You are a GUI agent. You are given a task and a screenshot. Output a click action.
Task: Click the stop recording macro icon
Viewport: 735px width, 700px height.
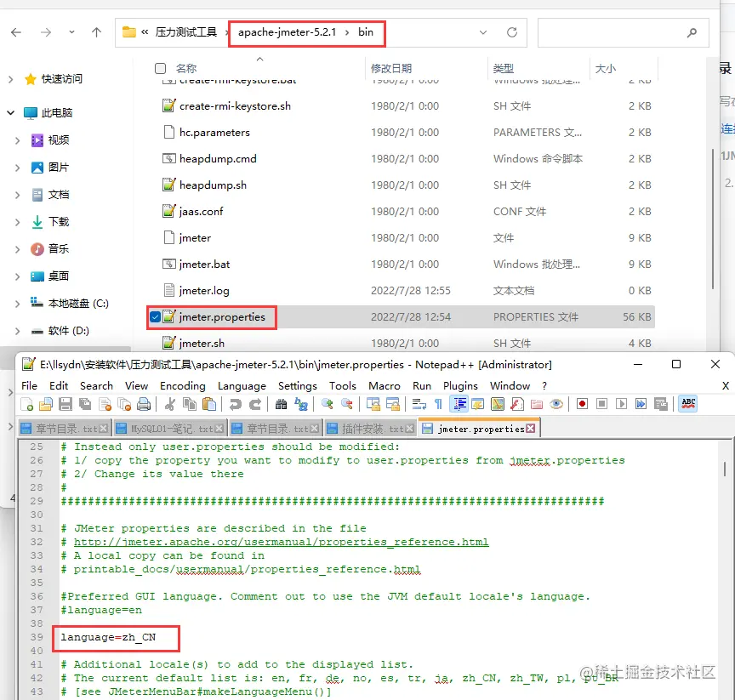(602, 404)
